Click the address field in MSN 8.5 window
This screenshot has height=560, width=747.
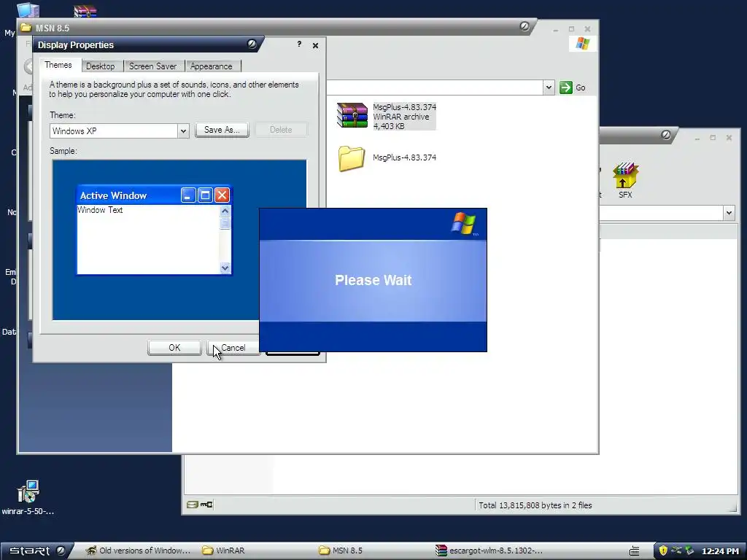(435, 87)
